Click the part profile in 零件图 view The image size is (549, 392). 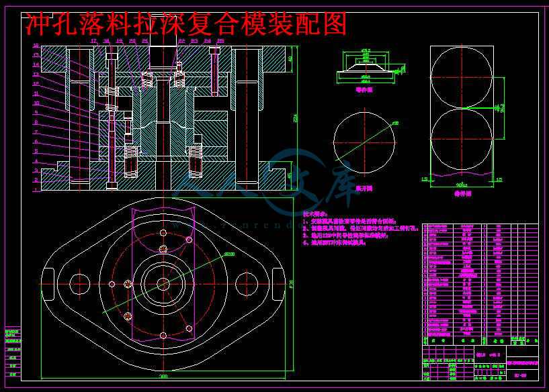pos(366,68)
